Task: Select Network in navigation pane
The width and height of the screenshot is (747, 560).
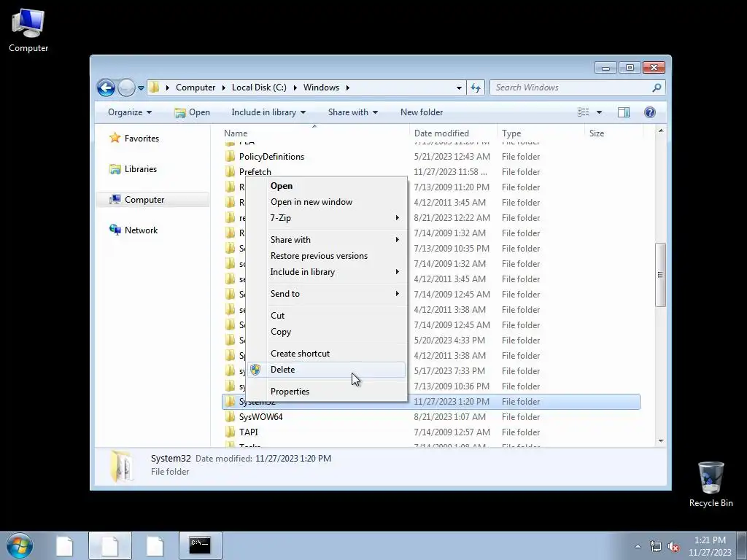Action: [x=134, y=230]
